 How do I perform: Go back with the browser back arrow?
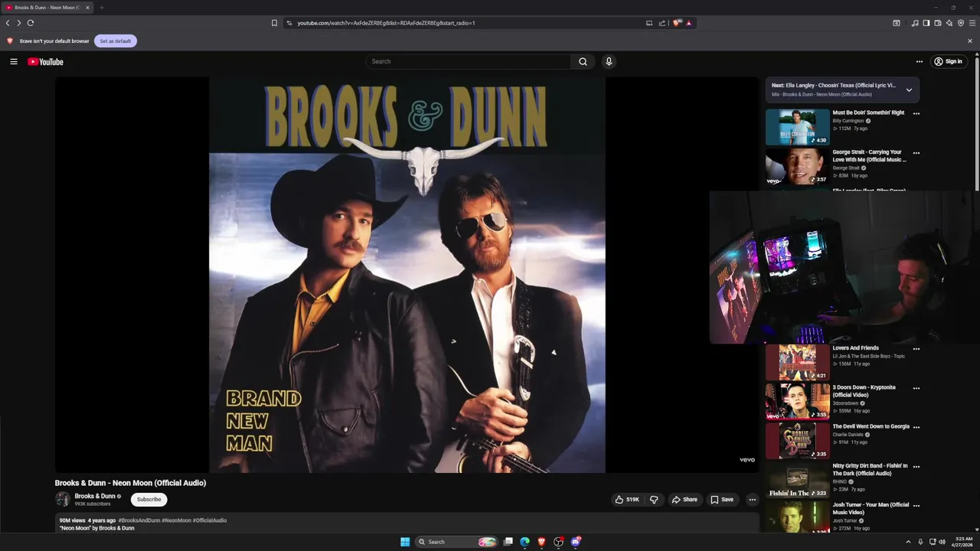pyautogui.click(x=8, y=23)
